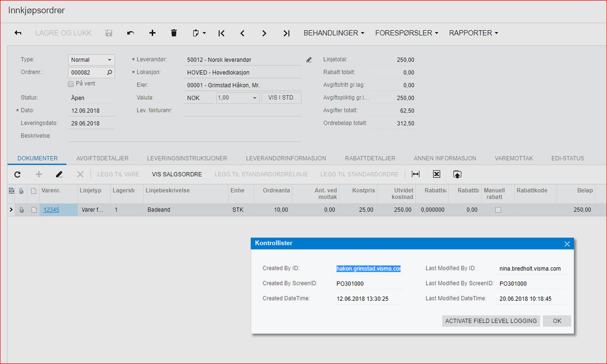Refresh the document lines grid

coord(18,174)
